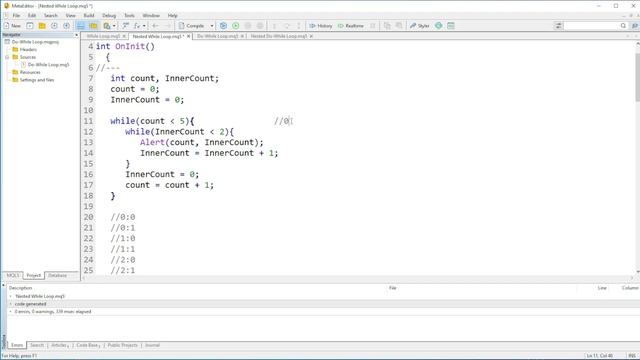Click the blue debug on history icon
640x360 pixels.
point(223,26)
